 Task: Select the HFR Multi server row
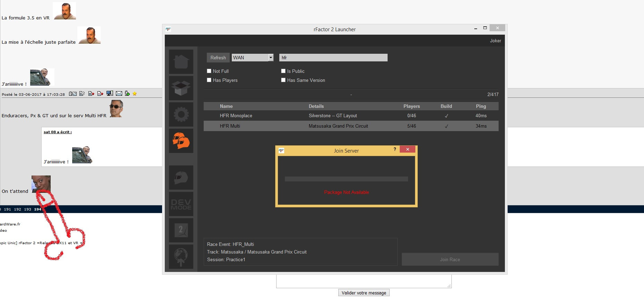(351, 126)
